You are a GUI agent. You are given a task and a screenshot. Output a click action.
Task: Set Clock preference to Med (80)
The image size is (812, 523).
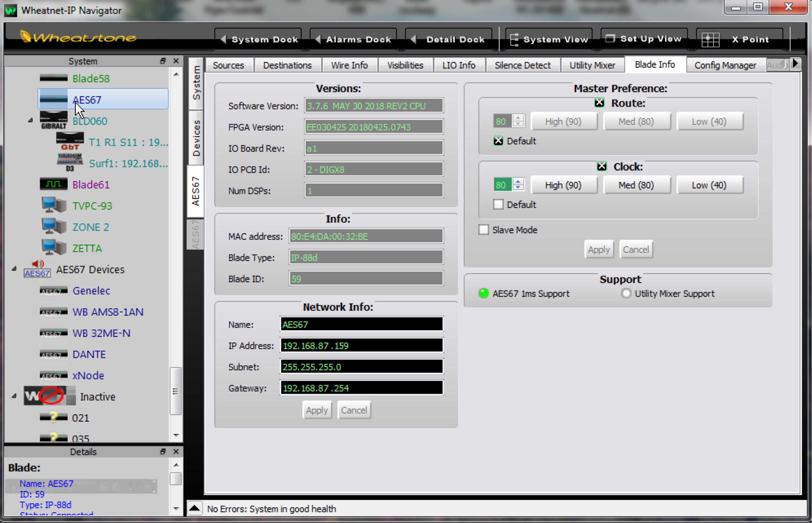637,185
